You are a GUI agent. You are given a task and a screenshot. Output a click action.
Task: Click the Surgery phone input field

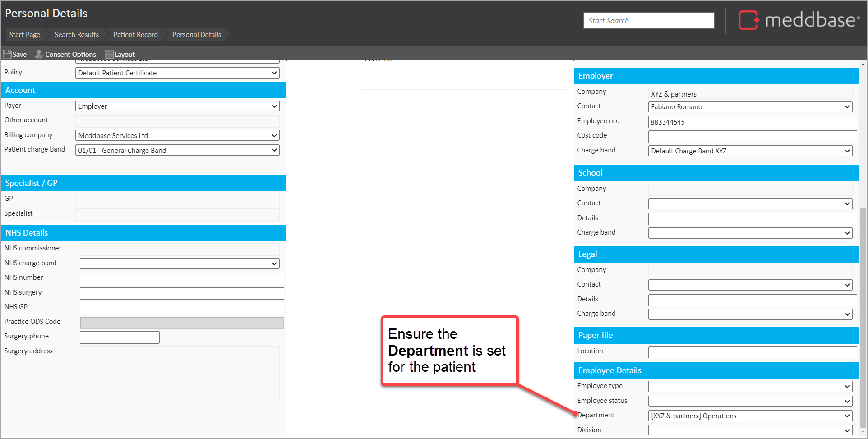click(x=120, y=337)
